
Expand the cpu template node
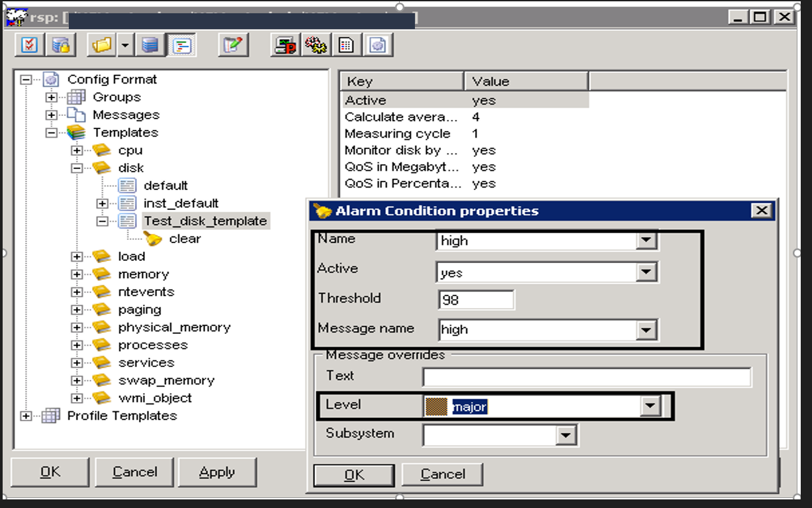tap(77, 150)
